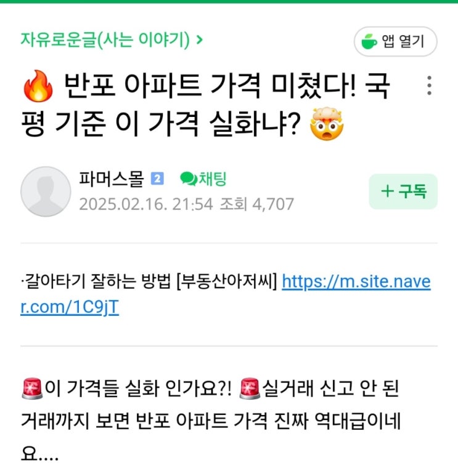Open the three-dot more options menu
Viewport: 458px width, 476px height.
click(x=429, y=86)
